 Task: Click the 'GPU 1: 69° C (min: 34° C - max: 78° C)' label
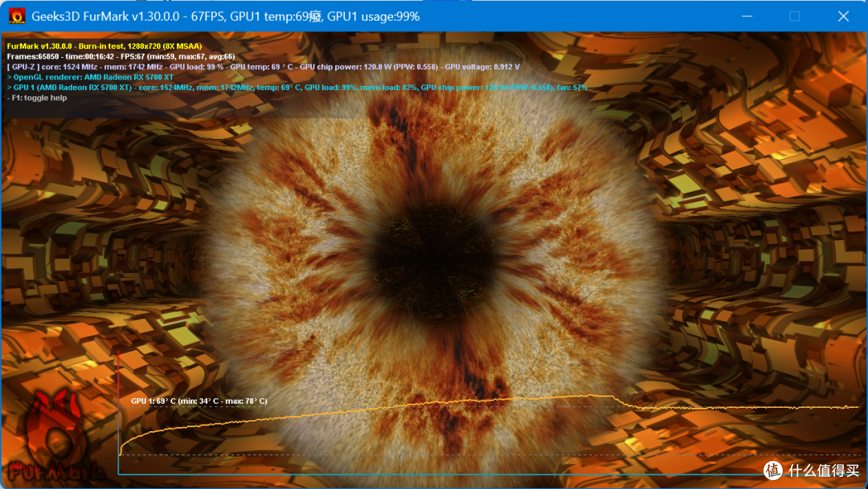[x=199, y=401]
